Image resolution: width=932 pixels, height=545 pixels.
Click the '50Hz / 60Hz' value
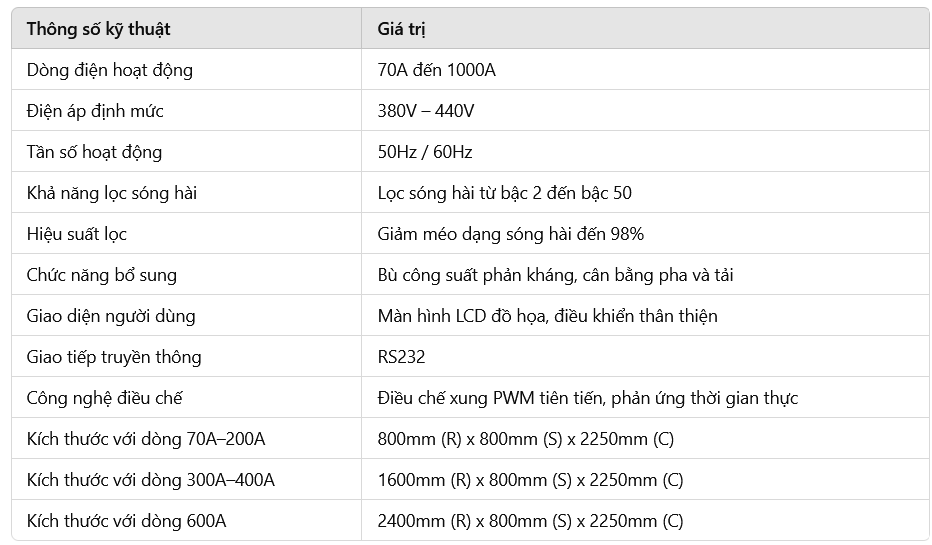tap(424, 152)
